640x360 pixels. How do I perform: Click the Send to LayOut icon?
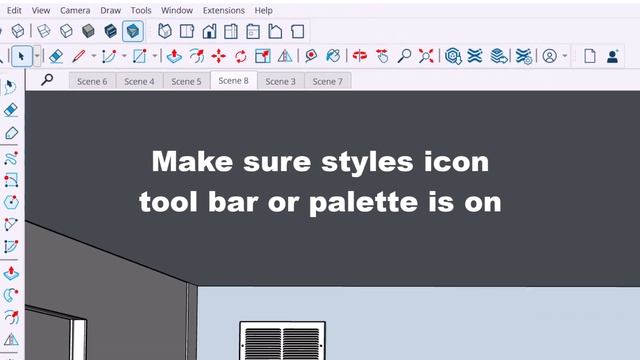[x=499, y=56]
